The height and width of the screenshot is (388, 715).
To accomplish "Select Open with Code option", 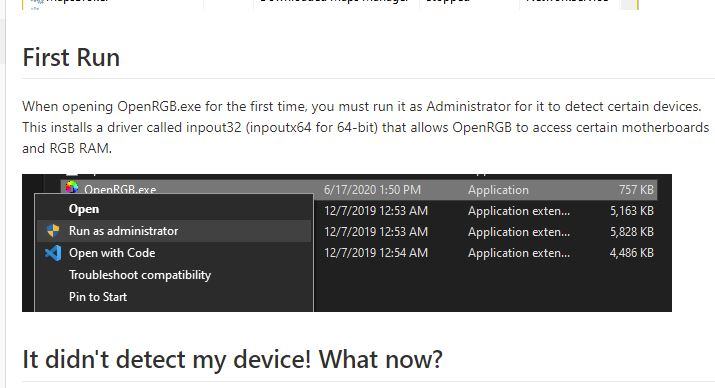I will point(112,253).
